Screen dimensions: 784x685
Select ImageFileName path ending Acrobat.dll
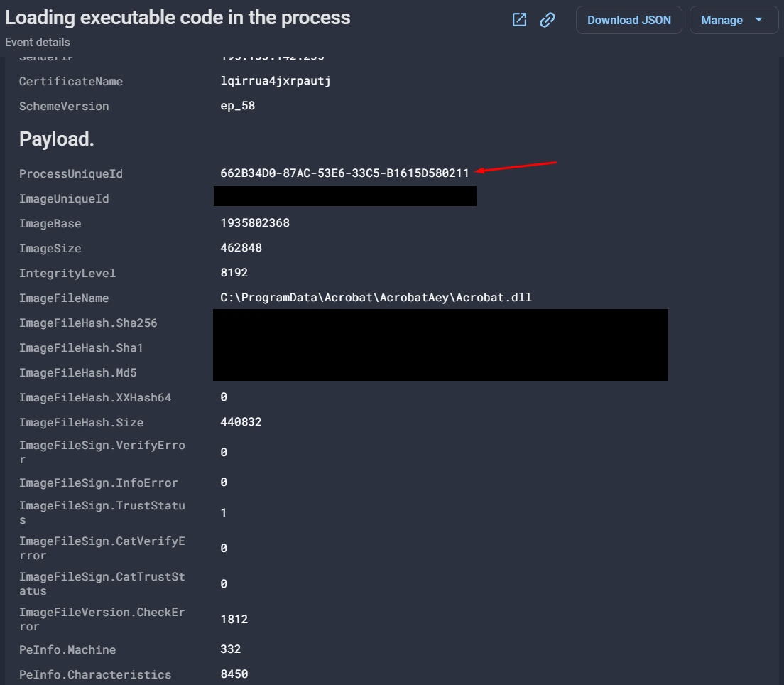pos(376,298)
